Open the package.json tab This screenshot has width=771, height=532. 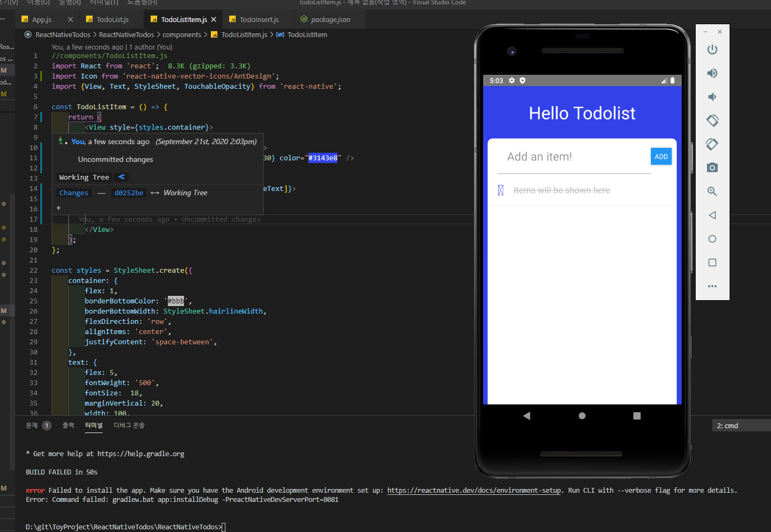coord(330,19)
